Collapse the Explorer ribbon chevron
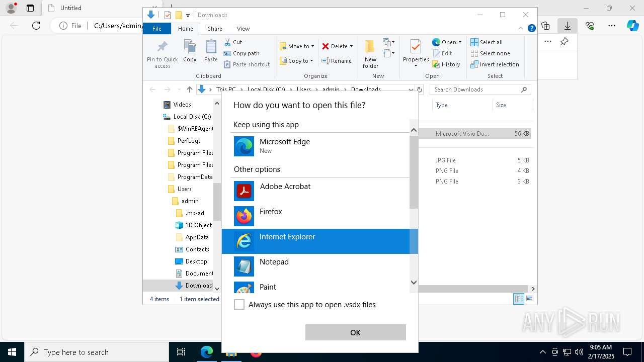 click(x=521, y=29)
